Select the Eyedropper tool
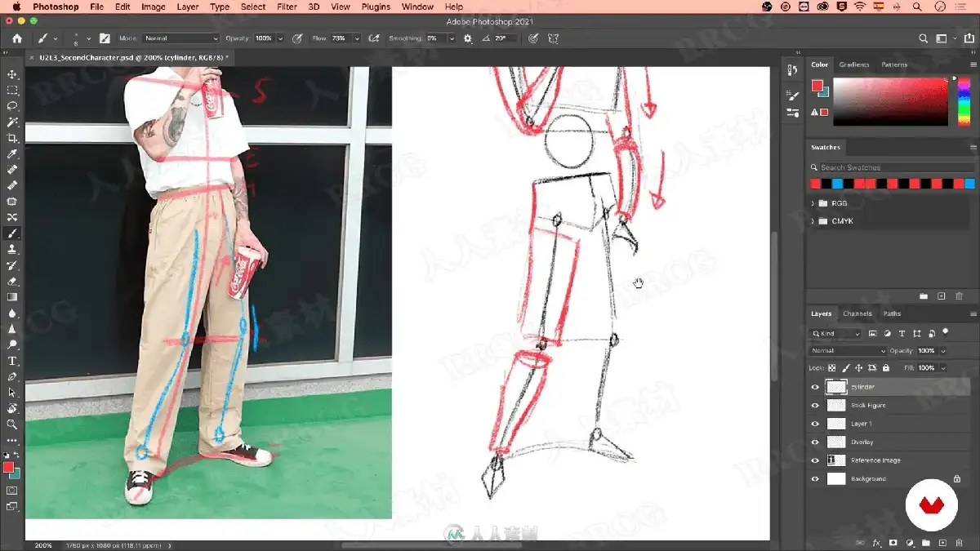 12,153
